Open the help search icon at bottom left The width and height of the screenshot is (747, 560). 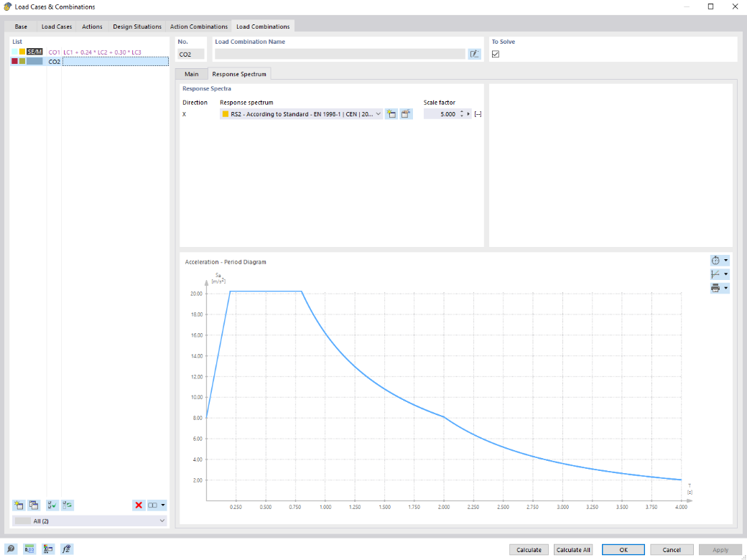click(11, 549)
